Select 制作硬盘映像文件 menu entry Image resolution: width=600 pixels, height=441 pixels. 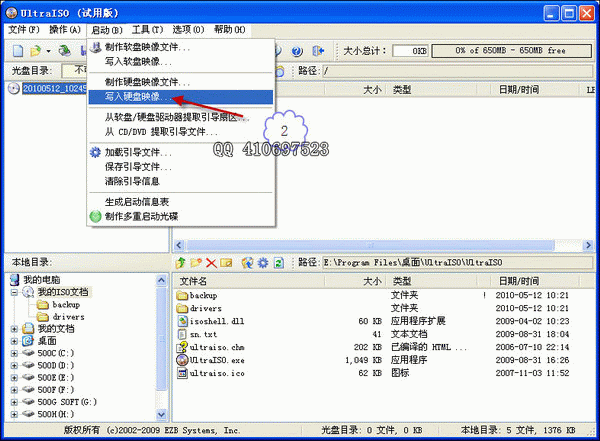point(181,82)
